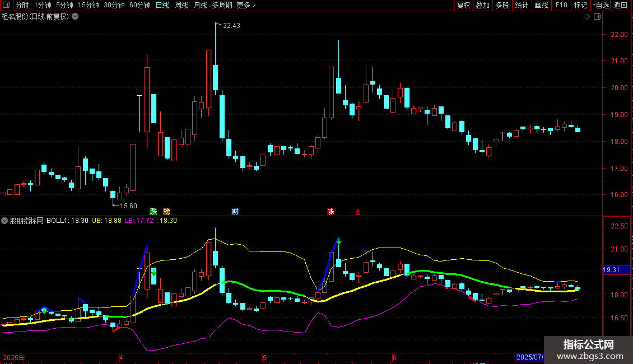The width and height of the screenshot is (633, 364).
Task: Click the 22.43 high price label
Action: (231, 25)
